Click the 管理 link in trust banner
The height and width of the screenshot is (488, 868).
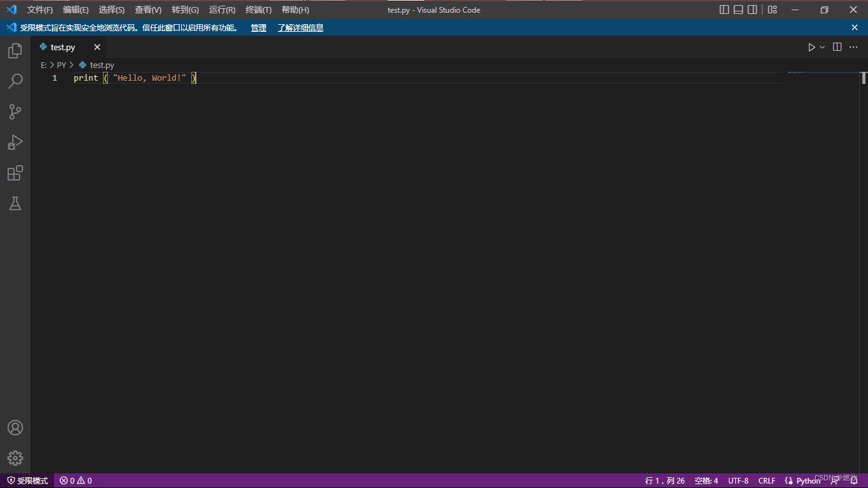[x=258, y=27]
